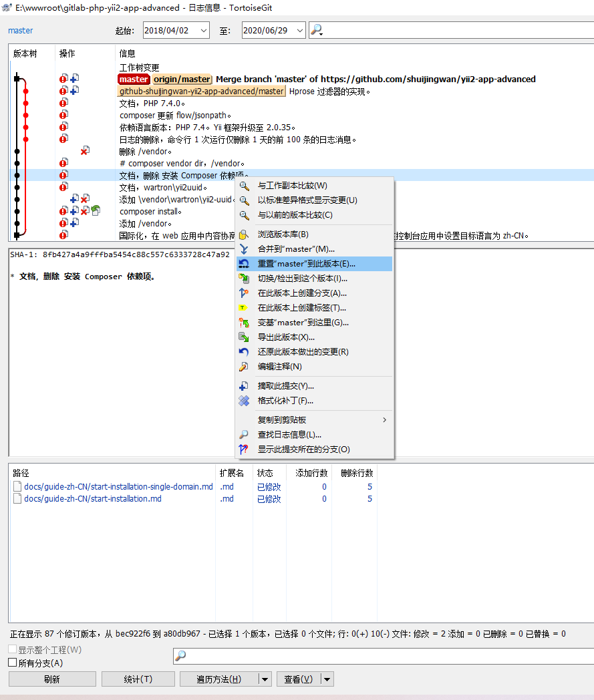Click the export this version icon (导出此版本)
The image size is (594, 700).
click(x=244, y=337)
